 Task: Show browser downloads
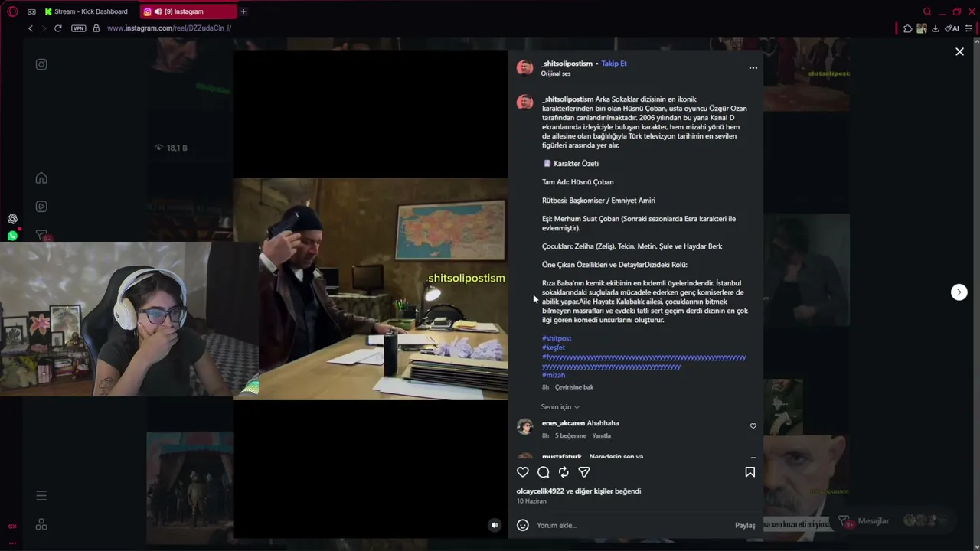click(x=936, y=28)
